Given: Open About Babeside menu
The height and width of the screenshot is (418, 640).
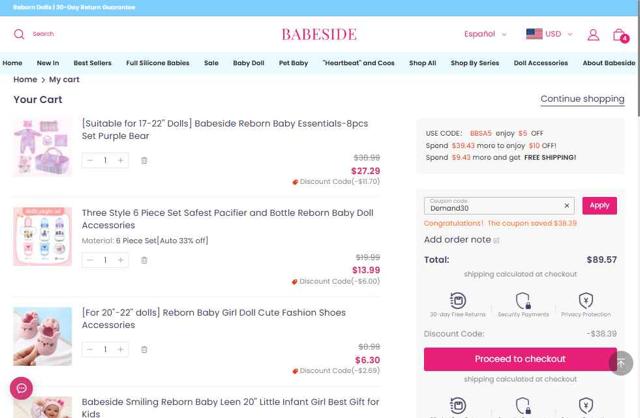Looking at the screenshot, I should [x=609, y=63].
